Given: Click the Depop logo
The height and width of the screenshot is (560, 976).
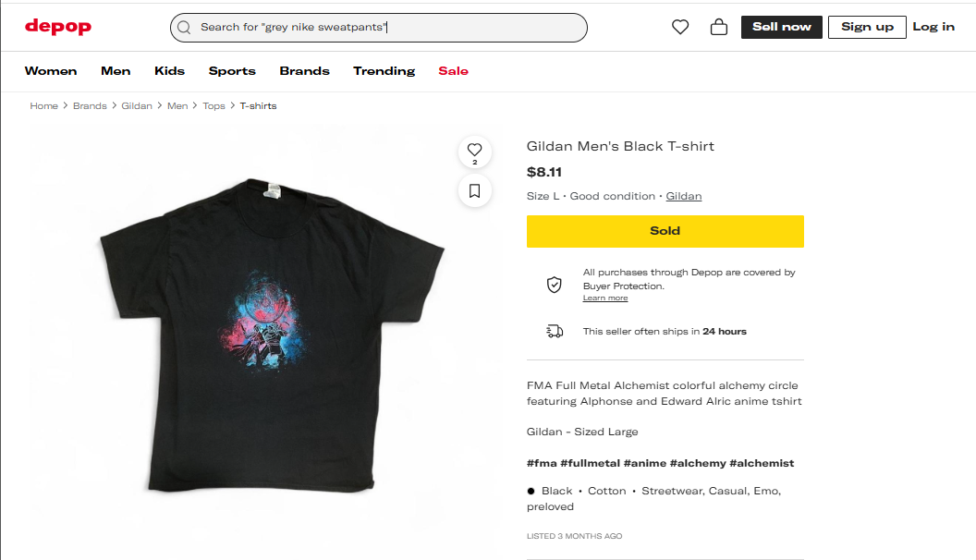Looking at the screenshot, I should pos(57,27).
